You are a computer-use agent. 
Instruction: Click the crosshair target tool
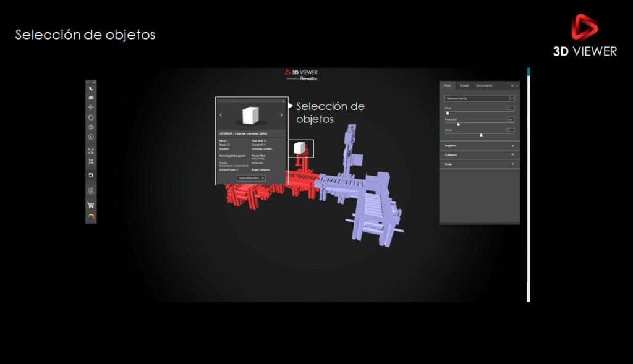(x=91, y=127)
